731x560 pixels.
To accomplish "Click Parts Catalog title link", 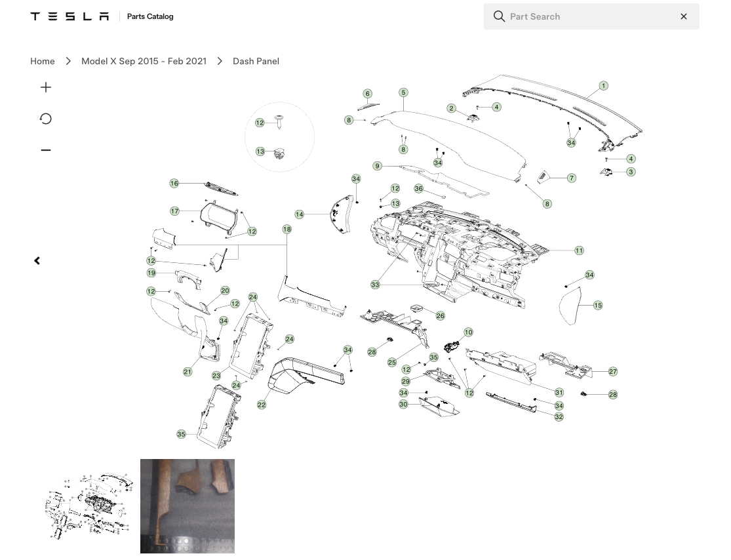I will point(150,16).
